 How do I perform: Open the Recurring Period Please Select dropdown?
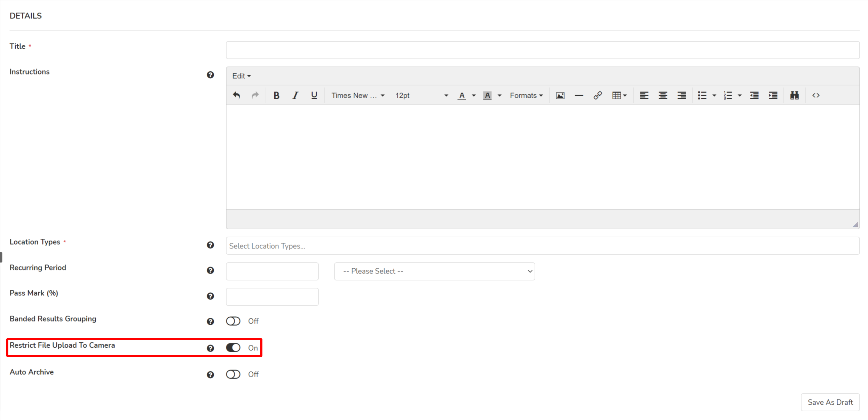pos(434,271)
